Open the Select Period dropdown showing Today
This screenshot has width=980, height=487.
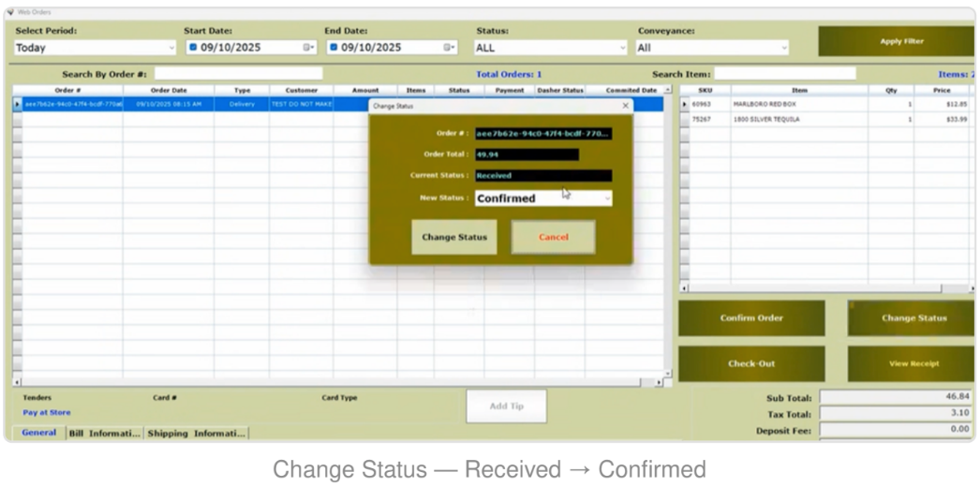(96, 48)
